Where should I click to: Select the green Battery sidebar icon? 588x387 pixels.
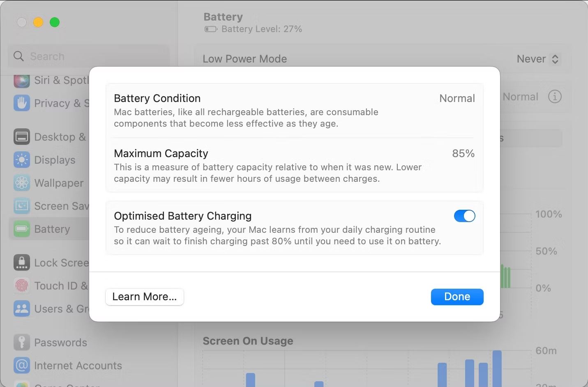click(x=22, y=229)
